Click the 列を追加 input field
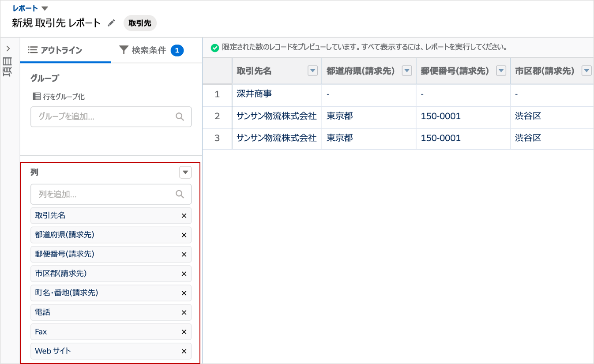The height and width of the screenshot is (364, 594). 106,194
